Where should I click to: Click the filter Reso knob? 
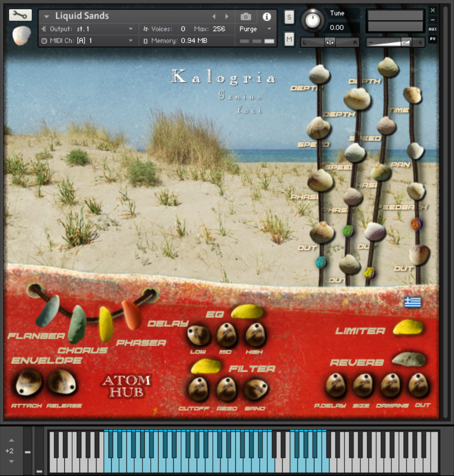(227, 390)
